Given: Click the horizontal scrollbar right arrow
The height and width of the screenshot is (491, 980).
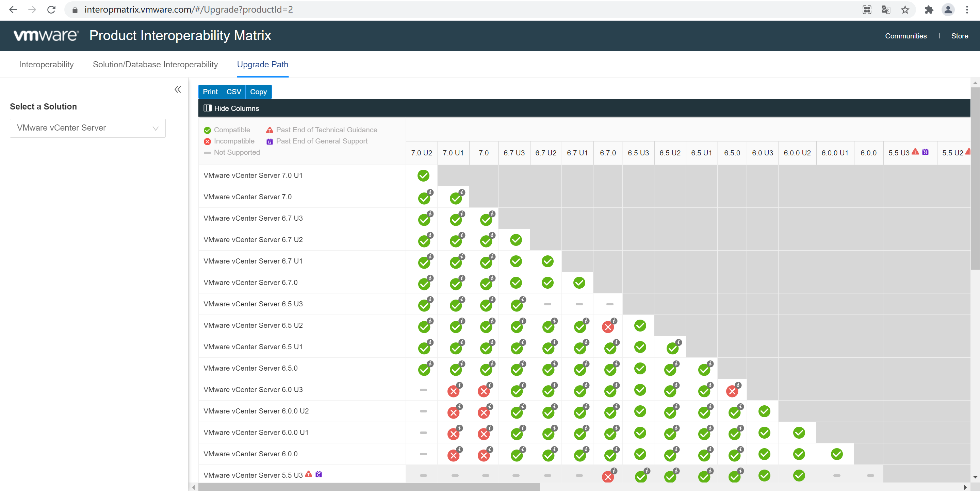Looking at the screenshot, I should click(x=965, y=487).
